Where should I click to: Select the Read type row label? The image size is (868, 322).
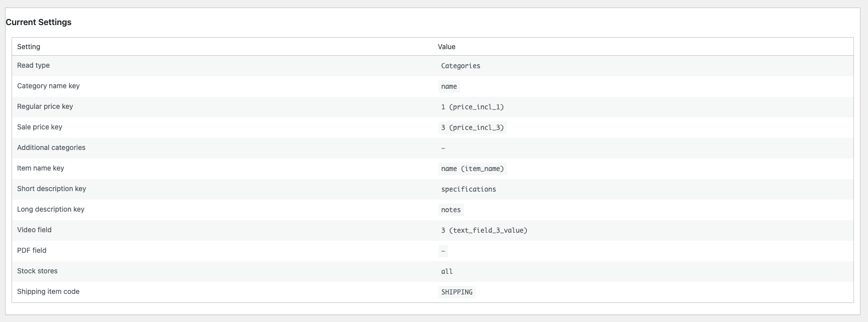33,65
